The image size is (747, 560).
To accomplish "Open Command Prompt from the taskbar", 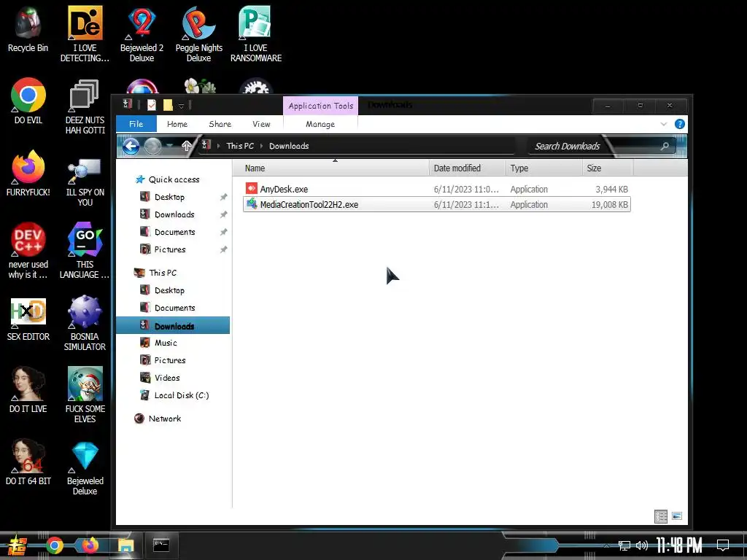I will click(161, 545).
